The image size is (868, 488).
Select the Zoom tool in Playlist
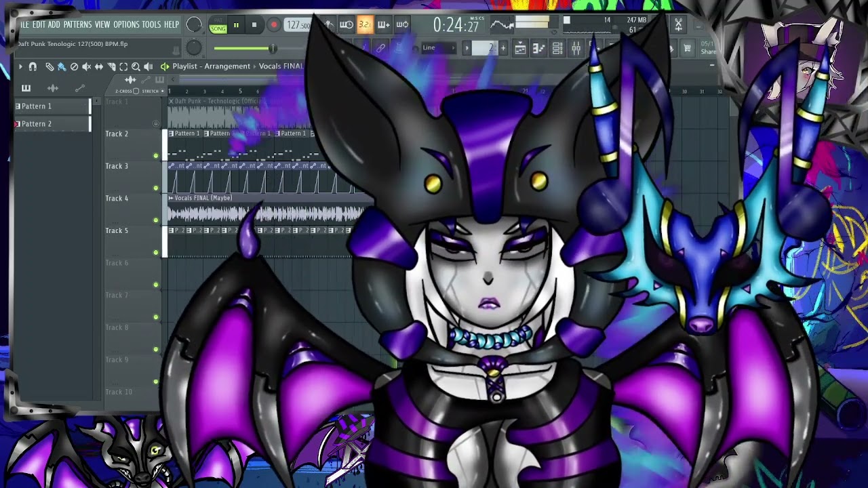point(136,66)
